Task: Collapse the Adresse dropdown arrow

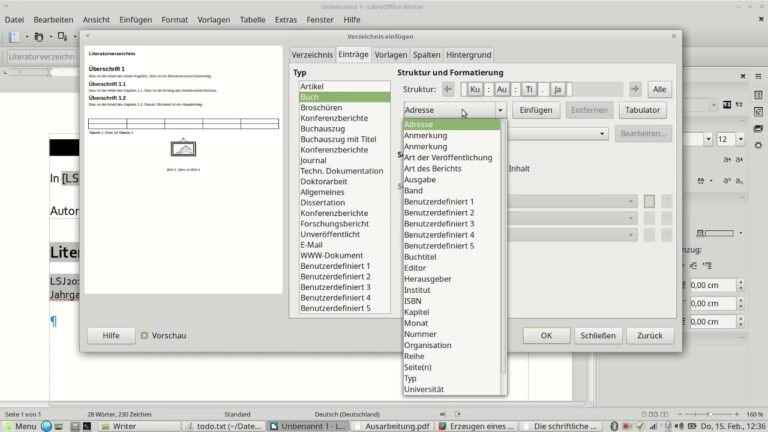Action: point(499,110)
